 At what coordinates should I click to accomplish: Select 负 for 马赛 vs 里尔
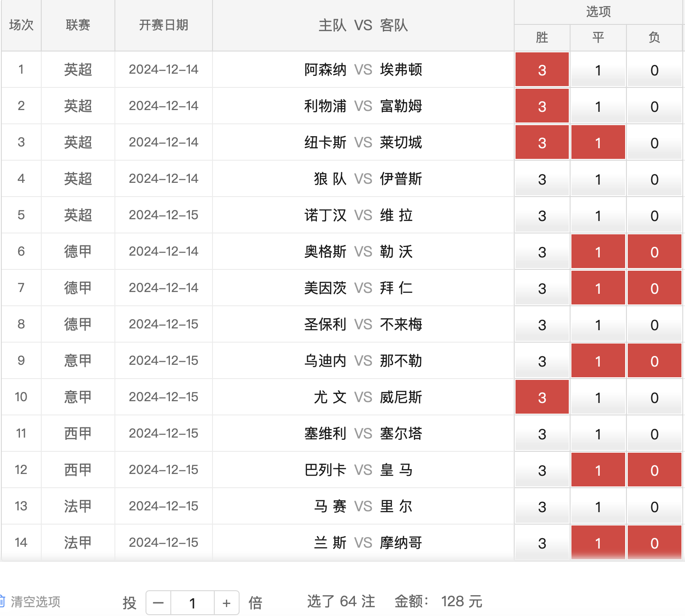pos(654,506)
